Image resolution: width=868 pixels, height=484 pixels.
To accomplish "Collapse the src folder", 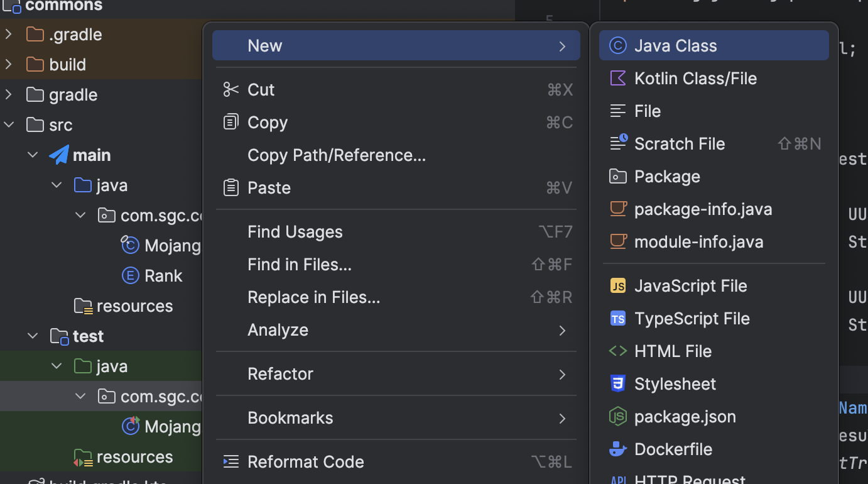I will pos(9,125).
